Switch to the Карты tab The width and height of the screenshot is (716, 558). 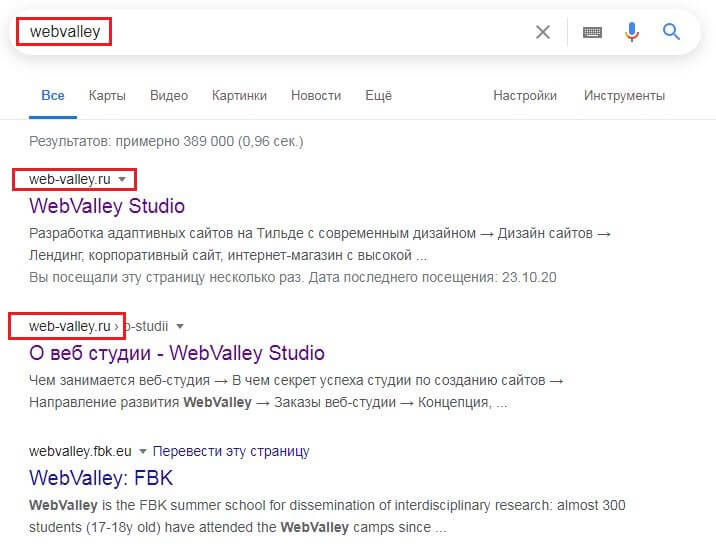pos(107,95)
